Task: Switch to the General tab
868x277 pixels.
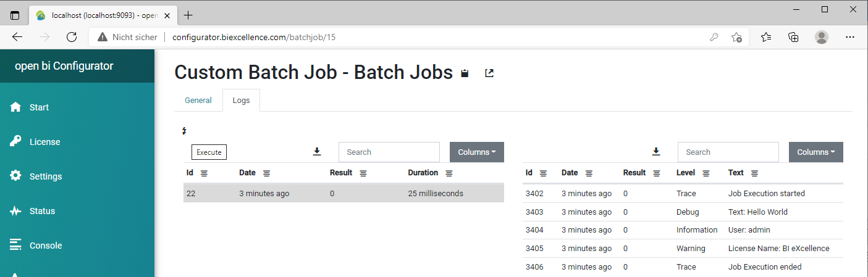Action: pos(198,101)
